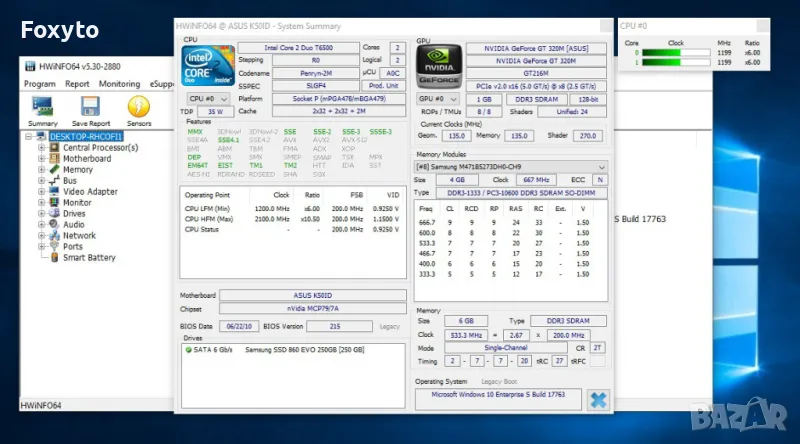Image resolution: width=800 pixels, height=444 pixels.
Task: Select the Memory item in the tree
Action: click(x=80, y=169)
